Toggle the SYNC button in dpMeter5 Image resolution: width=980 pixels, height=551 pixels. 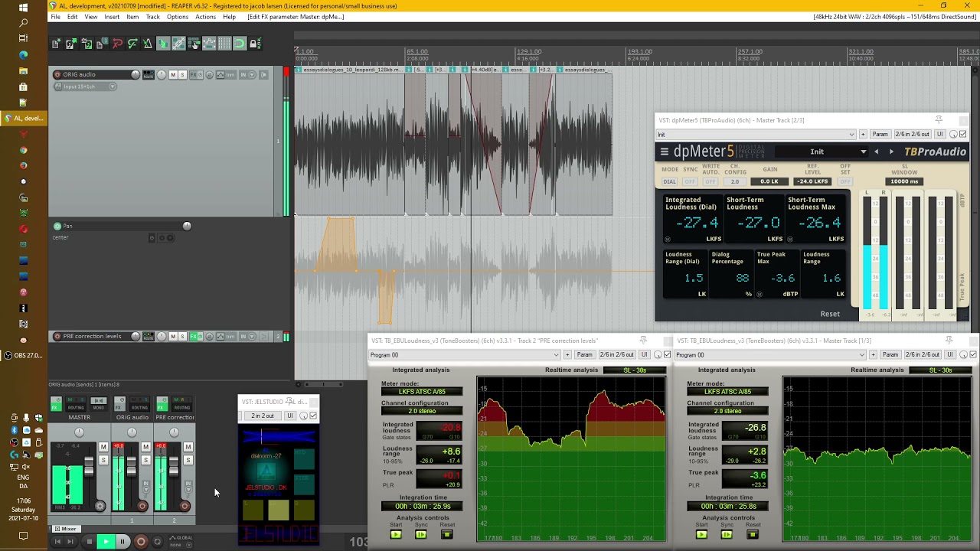point(690,182)
